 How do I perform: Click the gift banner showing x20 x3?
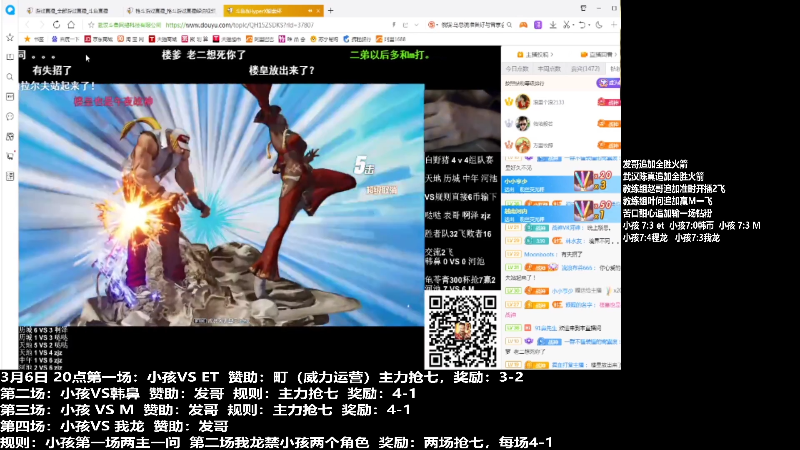(561, 183)
